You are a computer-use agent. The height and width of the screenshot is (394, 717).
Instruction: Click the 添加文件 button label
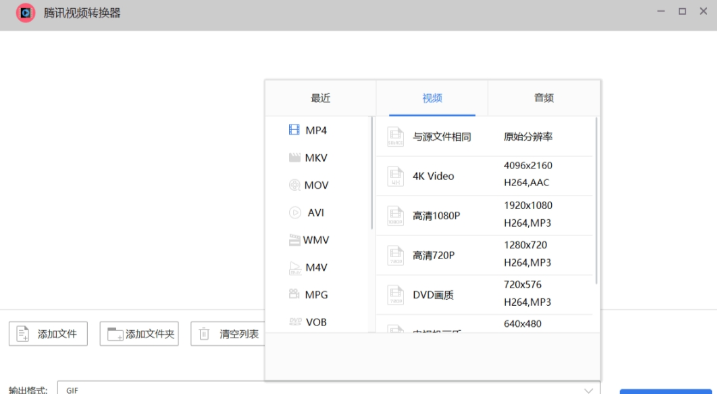pyautogui.click(x=57, y=334)
